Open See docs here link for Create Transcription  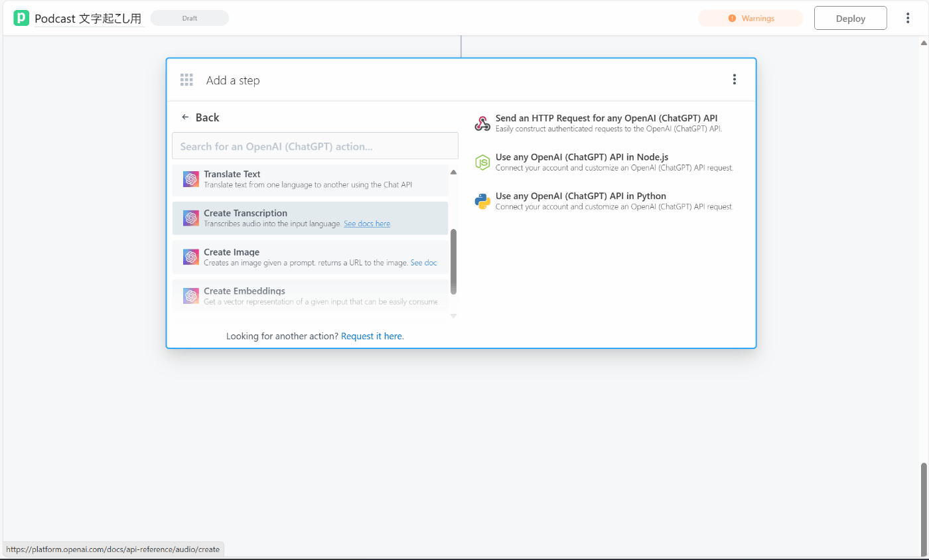367,224
